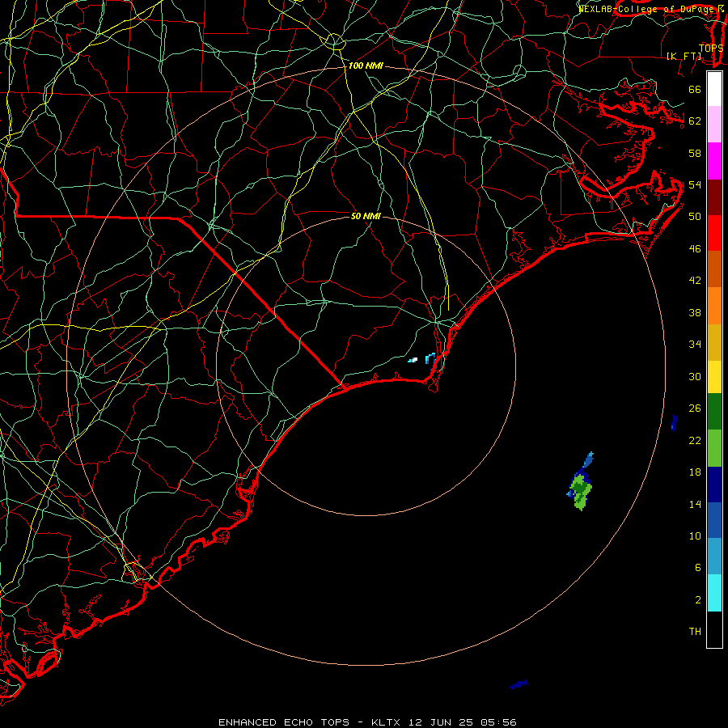Viewport: 728px width, 728px height.
Task: Click the legend value 22
Action: 695,441
